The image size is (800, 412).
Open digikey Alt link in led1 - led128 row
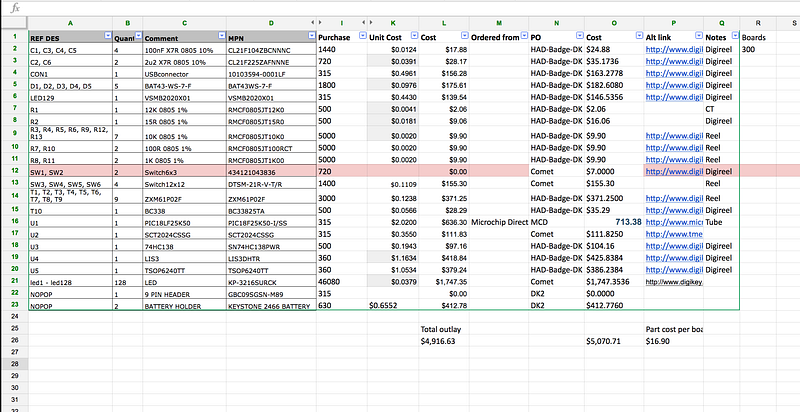pyautogui.click(x=674, y=282)
